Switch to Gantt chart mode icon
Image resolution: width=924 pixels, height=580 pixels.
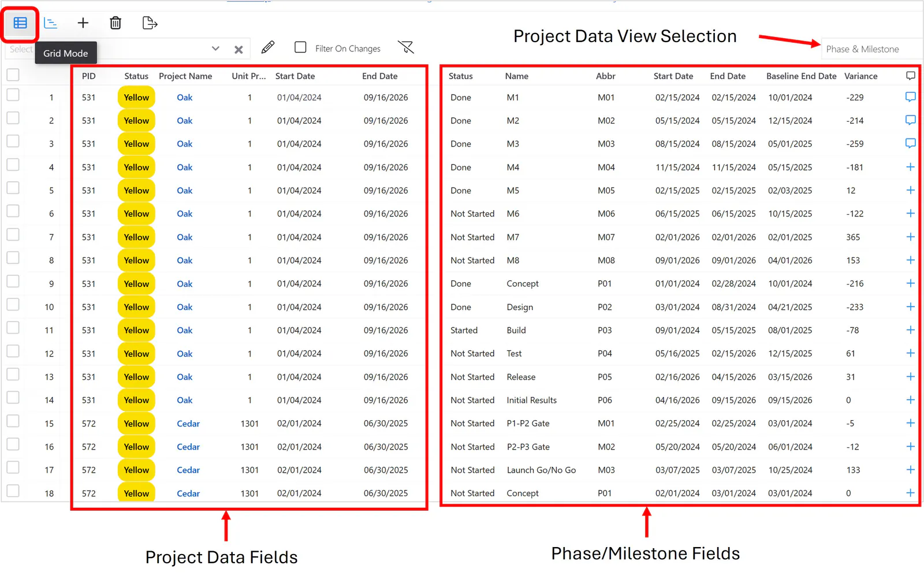(51, 23)
